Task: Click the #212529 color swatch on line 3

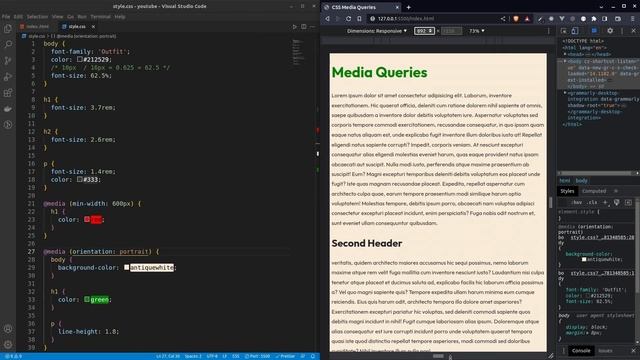Action: 80,60
